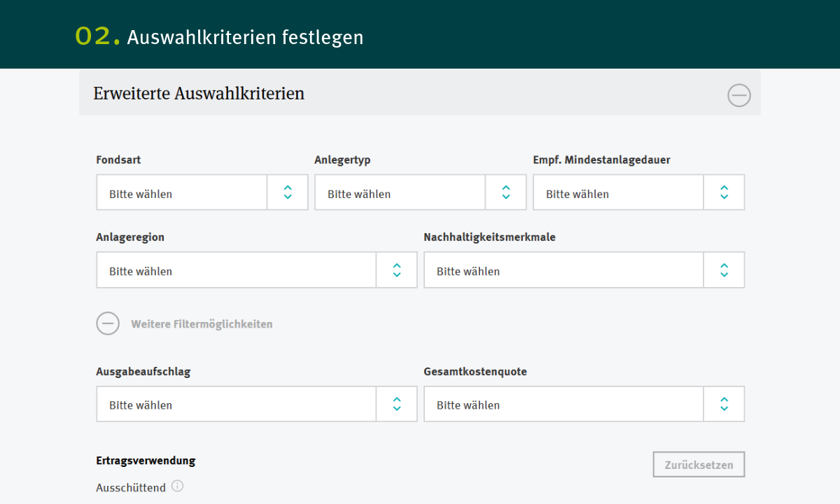Open the Anlegertyp 'Bitte wählen' select field

pos(400,193)
